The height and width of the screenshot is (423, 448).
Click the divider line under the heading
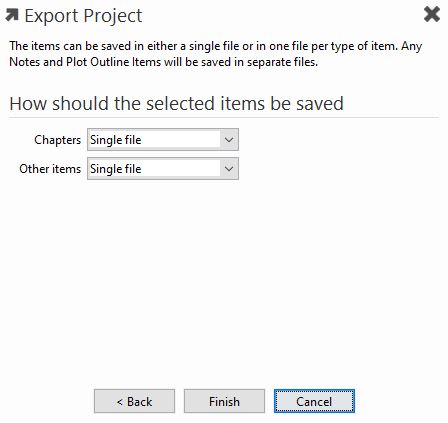coord(224,118)
